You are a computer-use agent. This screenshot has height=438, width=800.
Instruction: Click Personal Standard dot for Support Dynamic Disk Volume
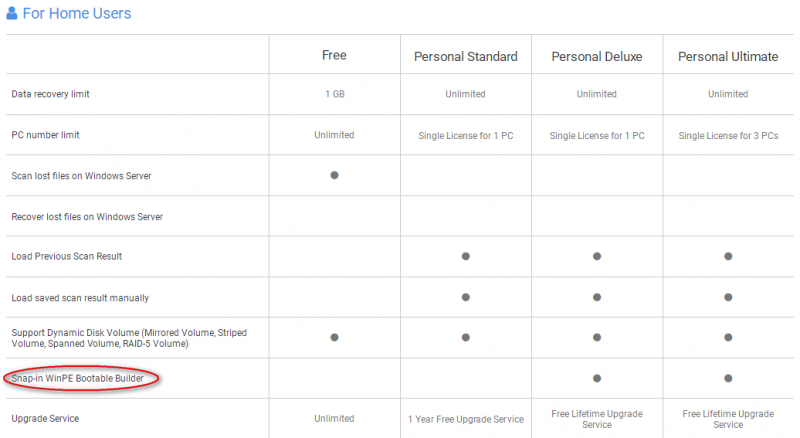click(x=466, y=337)
